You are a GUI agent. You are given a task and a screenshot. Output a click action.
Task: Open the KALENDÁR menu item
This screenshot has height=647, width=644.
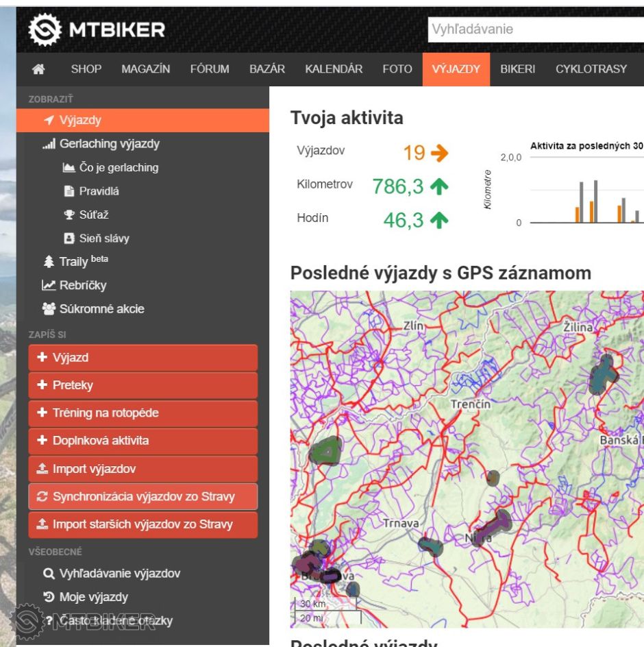(333, 69)
